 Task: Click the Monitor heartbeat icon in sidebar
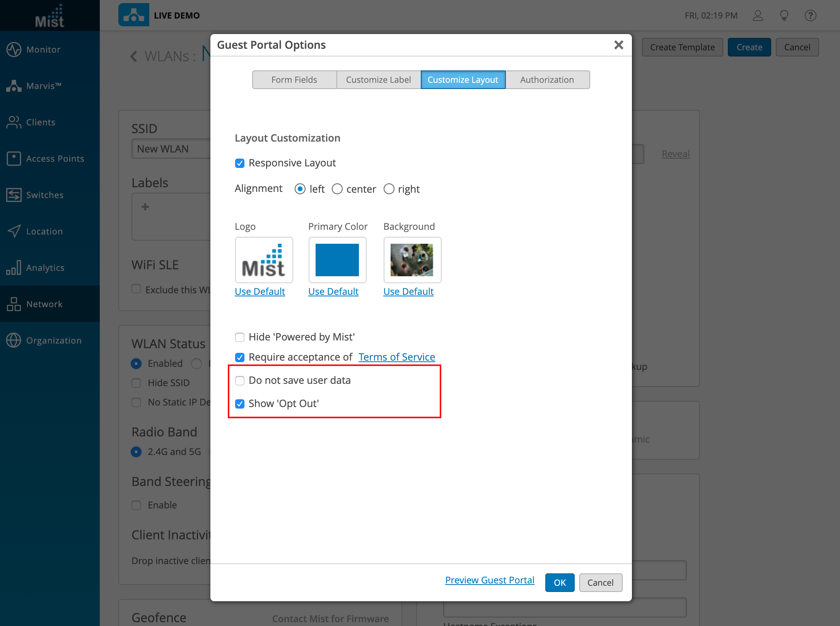(14, 50)
